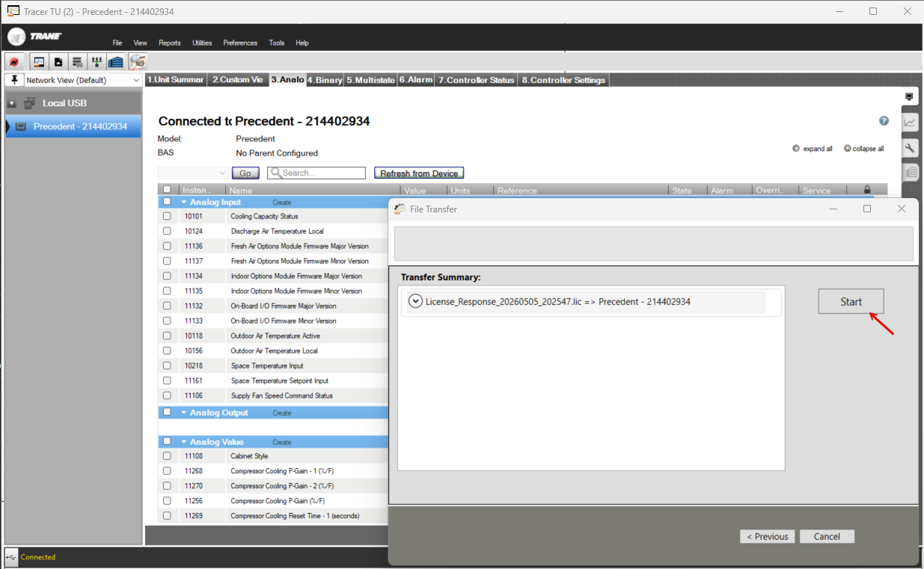924x569 pixels.
Task: Collapse the Analog Value section arrow
Action: tap(184, 442)
